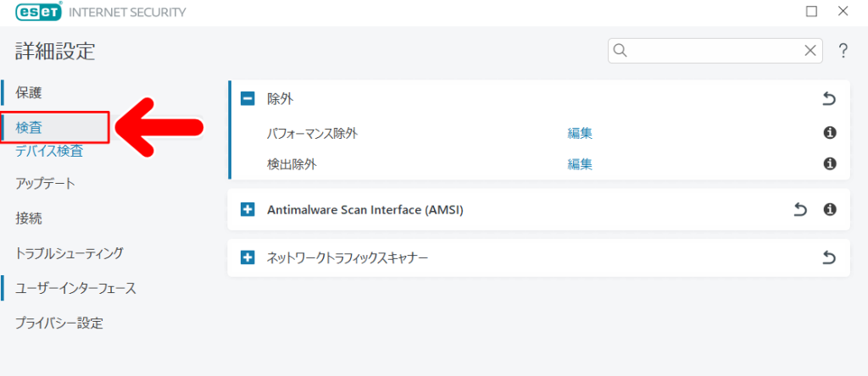868x376 pixels.
Task: Edit 検出除外 list
Action: (x=580, y=164)
